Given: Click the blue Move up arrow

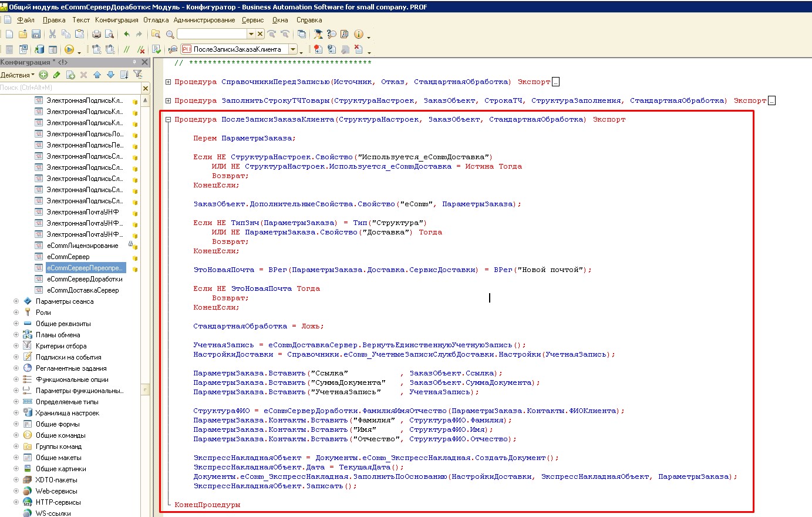Looking at the screenshot, I should pos(97,75).
